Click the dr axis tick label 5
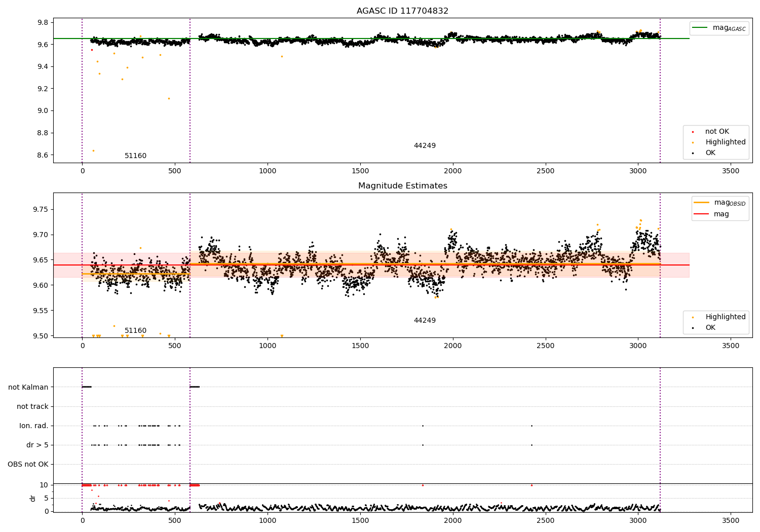This screenshot has width=760, height=532. click(x=47, y=499)
